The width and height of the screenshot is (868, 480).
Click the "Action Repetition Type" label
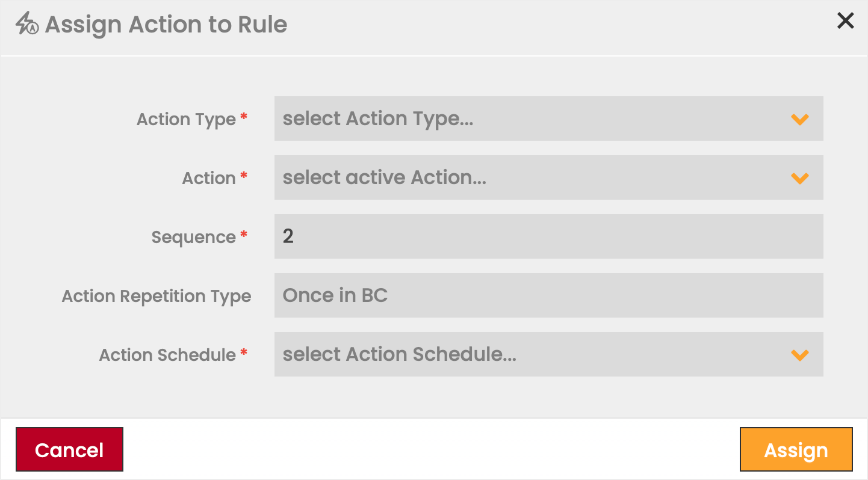tap(157, 297)
